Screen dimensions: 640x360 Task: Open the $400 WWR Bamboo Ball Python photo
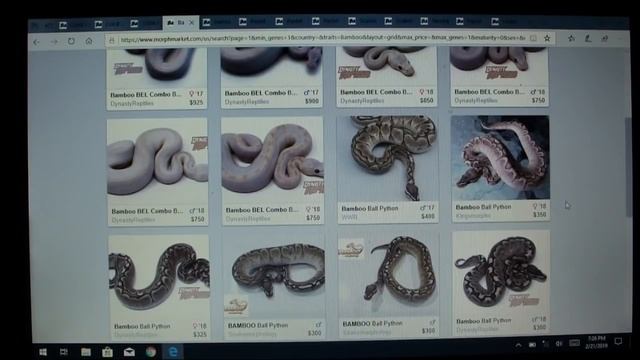coord(388,158)
